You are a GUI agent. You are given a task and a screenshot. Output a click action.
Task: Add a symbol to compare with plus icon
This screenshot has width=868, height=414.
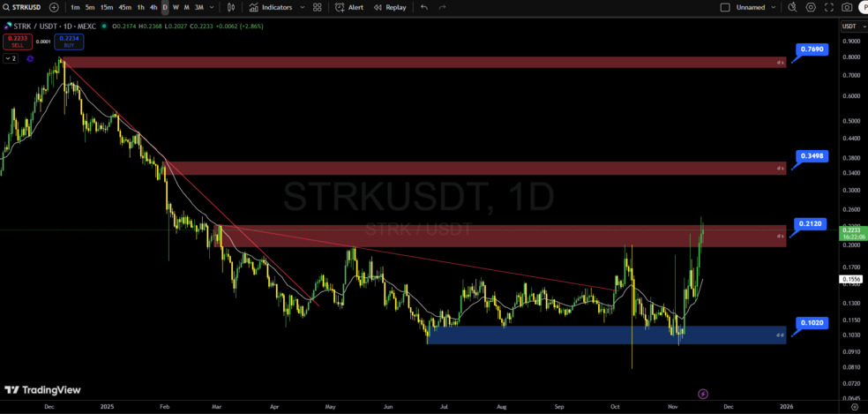pyautogui.click(x=54, y=7)
